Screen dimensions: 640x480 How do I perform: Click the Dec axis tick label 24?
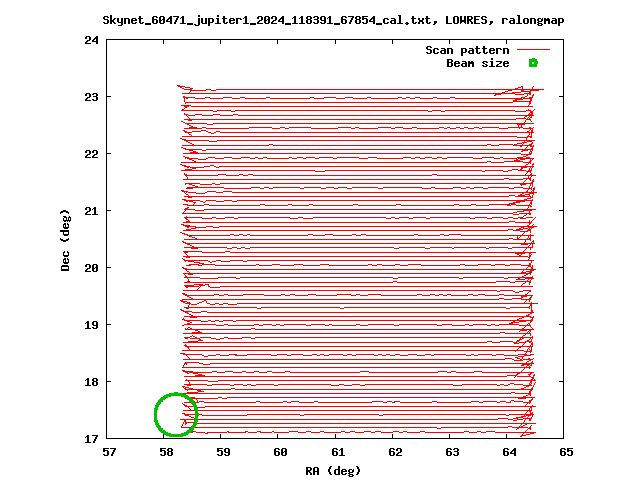click(x=92, y=40)
